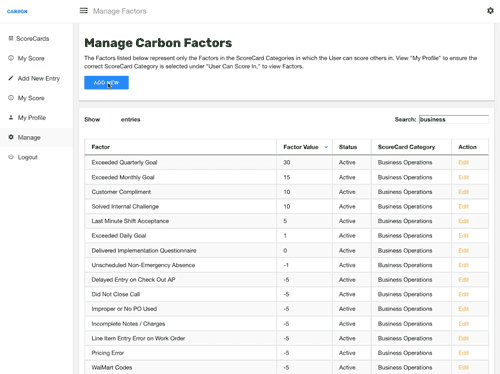Click the CARBON logo
The width and height of the screenshot is (500, 374).
17,11
